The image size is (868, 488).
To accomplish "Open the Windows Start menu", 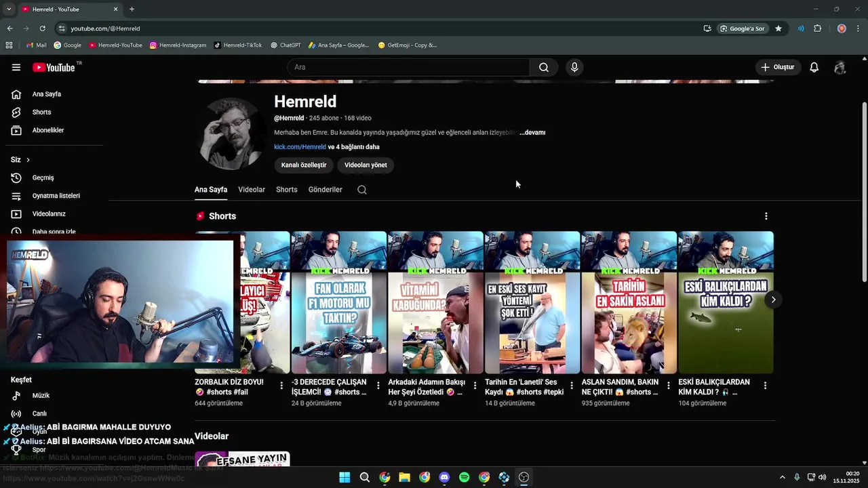I will [344, 477].
